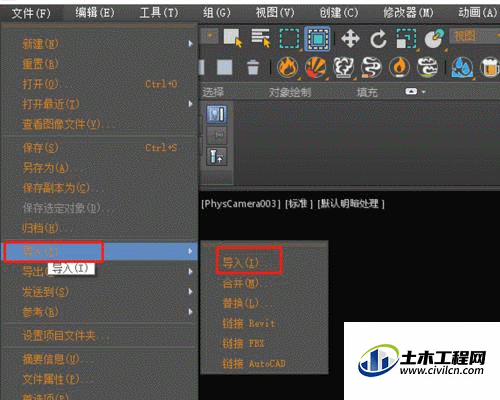
Task: Expand the 参考(R) submenu arrow
Action: coord(190,312)
